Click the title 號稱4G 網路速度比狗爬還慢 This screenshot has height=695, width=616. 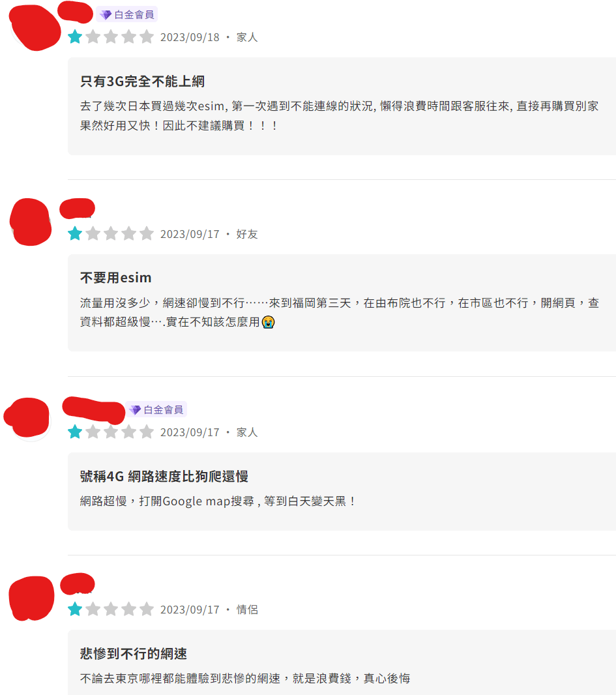click(x=164, y=477)
